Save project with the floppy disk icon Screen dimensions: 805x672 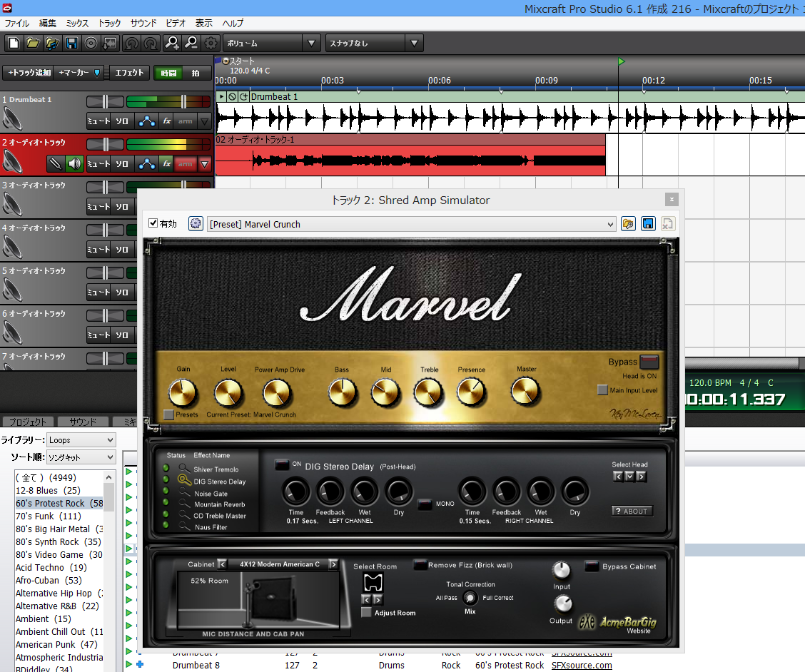click(x=71, y=43)
